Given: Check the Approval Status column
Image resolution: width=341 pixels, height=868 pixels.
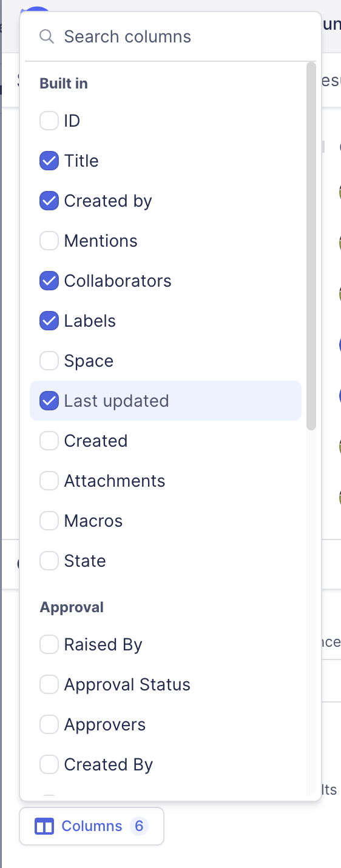Looking at the screenshot, I should point(49,684).
